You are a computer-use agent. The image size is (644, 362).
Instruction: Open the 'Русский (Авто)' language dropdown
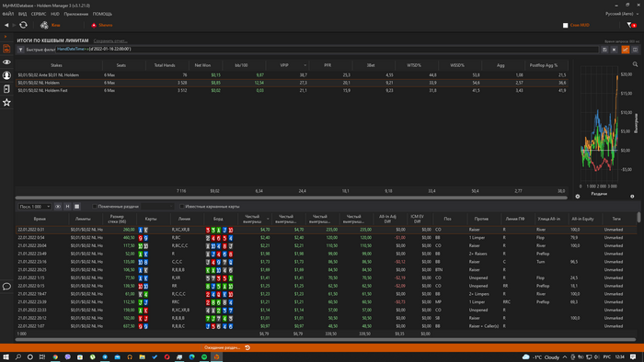[622, 14]
